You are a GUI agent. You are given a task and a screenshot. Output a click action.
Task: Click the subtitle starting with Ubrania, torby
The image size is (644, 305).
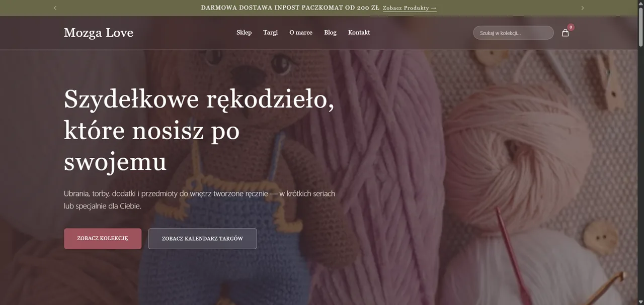(x=199, y=199)
